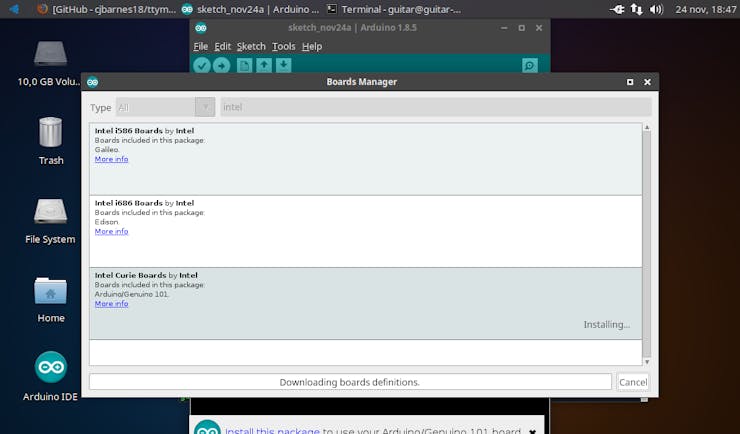Open the Help menu
This screenshot has height=434, width=740.
coord(312,46)
